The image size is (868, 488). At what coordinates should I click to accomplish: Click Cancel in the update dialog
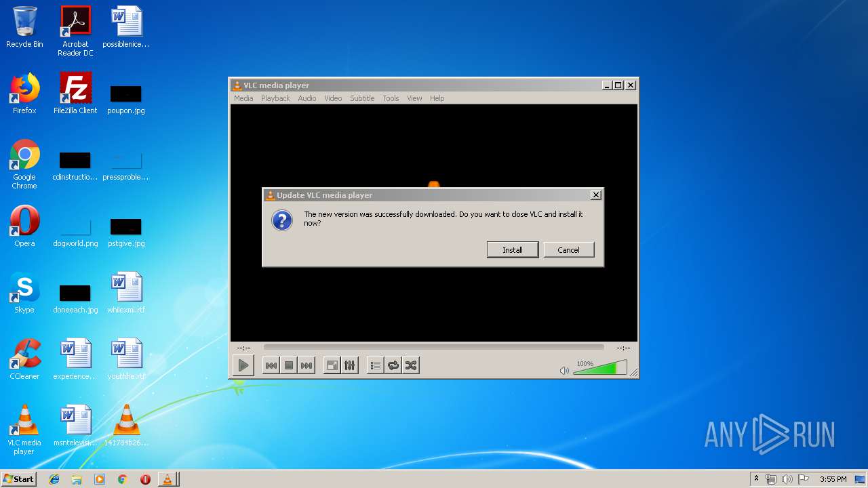(x=568, y=250)
